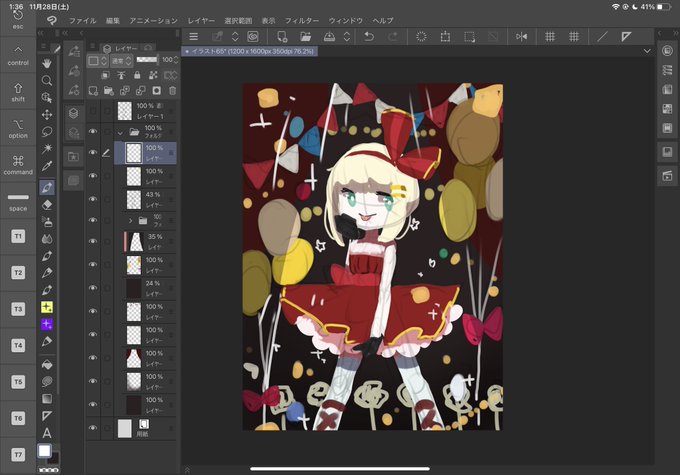Hide the 24 % opacity layer
The image size is (680, 475).
coord(93,288)
